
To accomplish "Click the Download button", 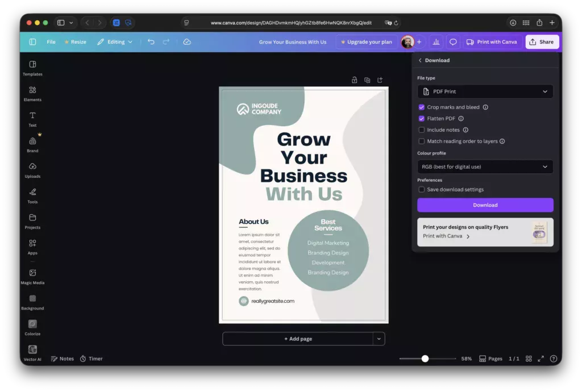I will (x=485, y=205).
